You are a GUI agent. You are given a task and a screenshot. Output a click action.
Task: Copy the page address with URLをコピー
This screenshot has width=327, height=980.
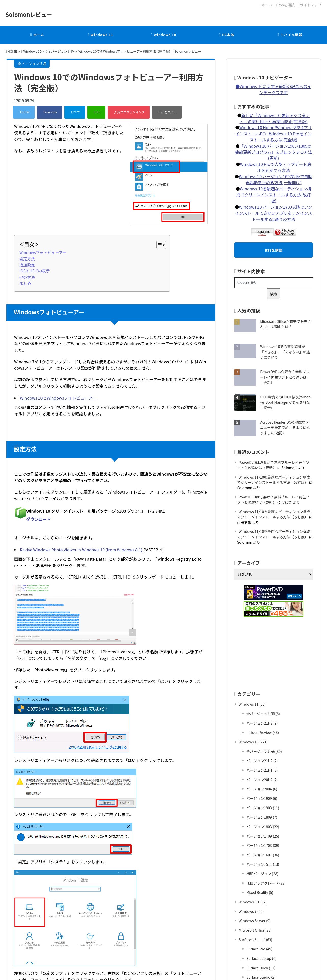click(x=167, y=112)
